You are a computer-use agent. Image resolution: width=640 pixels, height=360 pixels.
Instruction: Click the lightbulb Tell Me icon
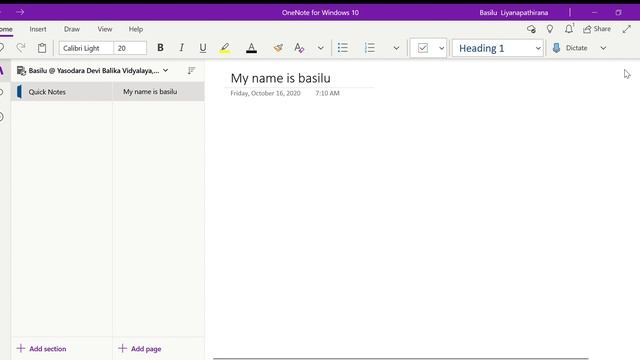550,29
